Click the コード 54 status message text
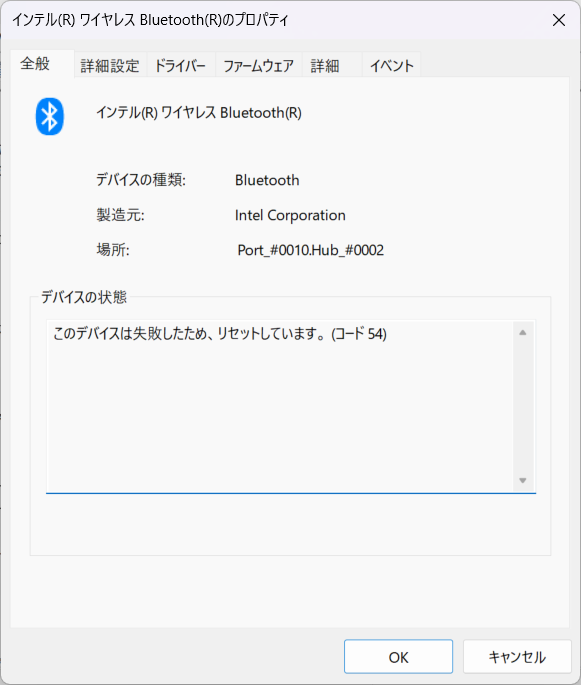581x685 pixels. [220, 334]
